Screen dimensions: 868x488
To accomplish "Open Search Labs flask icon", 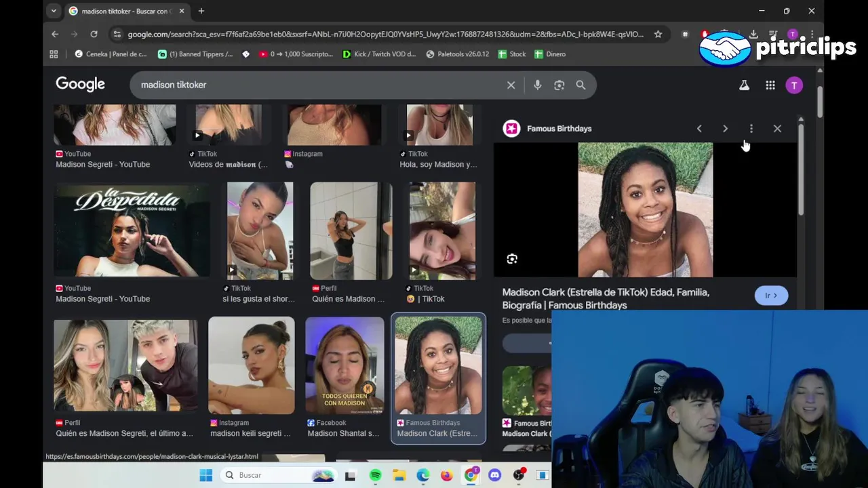I will (x=744, y=85).
